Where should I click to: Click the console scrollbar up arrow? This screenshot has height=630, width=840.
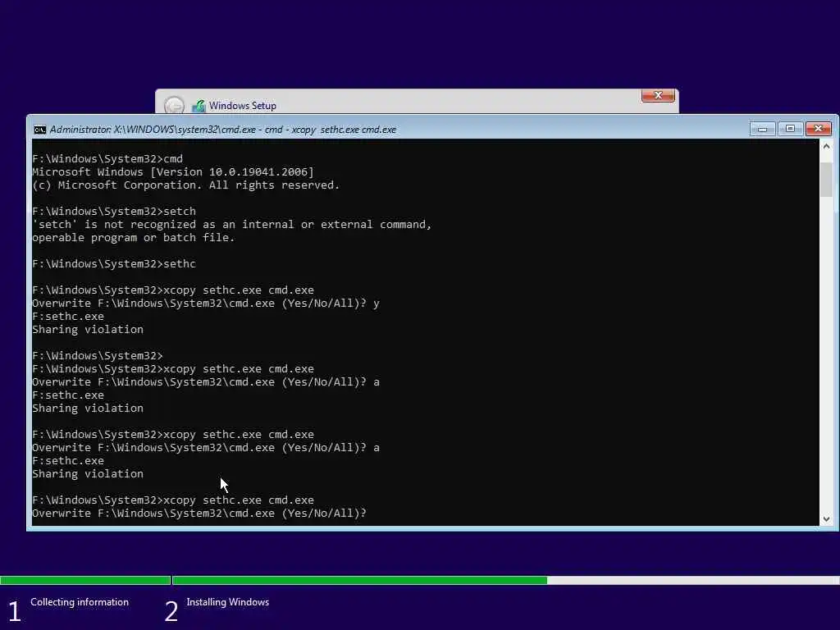(x=826, y=146)
